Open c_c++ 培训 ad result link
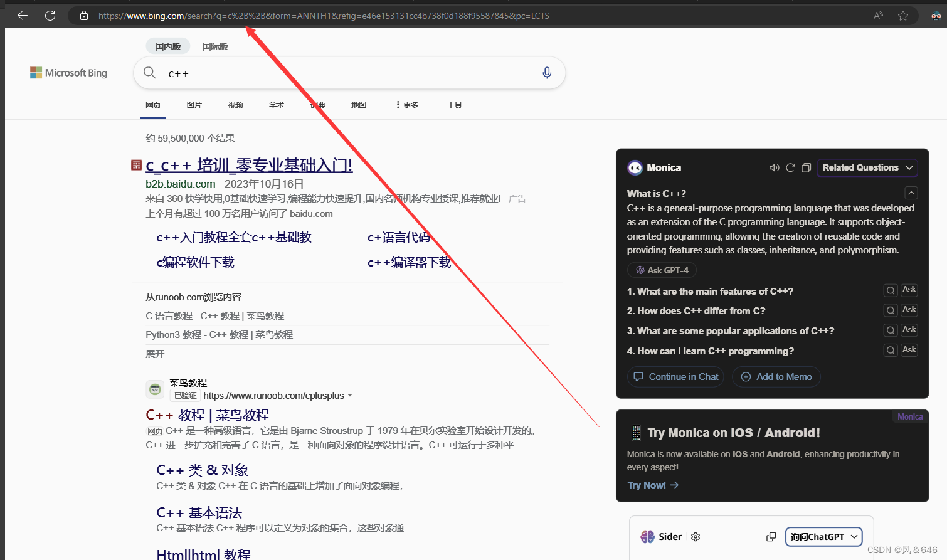947x560 pixels. coord(249,165)
